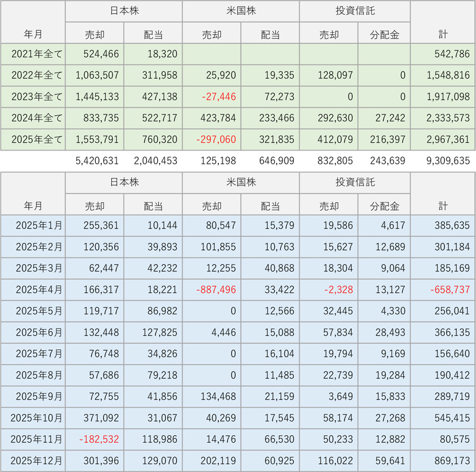Click the 2025年4月 row label
476x472 pixels.
pos(33,290)
